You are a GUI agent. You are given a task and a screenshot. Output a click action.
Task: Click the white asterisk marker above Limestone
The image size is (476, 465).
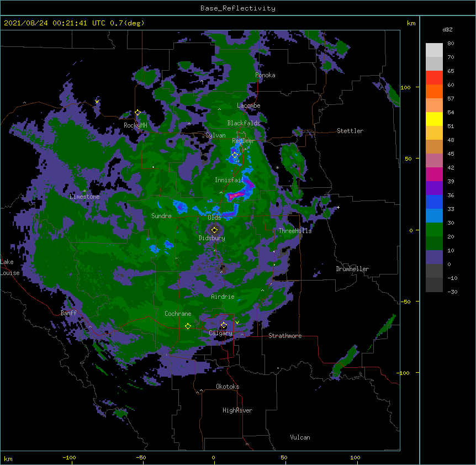(x=84, y=191)
